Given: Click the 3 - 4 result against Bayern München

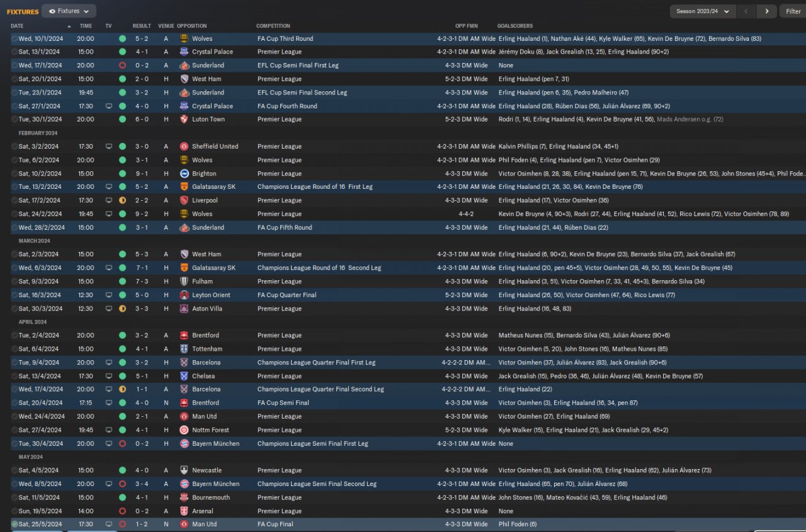Looking at the screenshot, I should (142, 484).
